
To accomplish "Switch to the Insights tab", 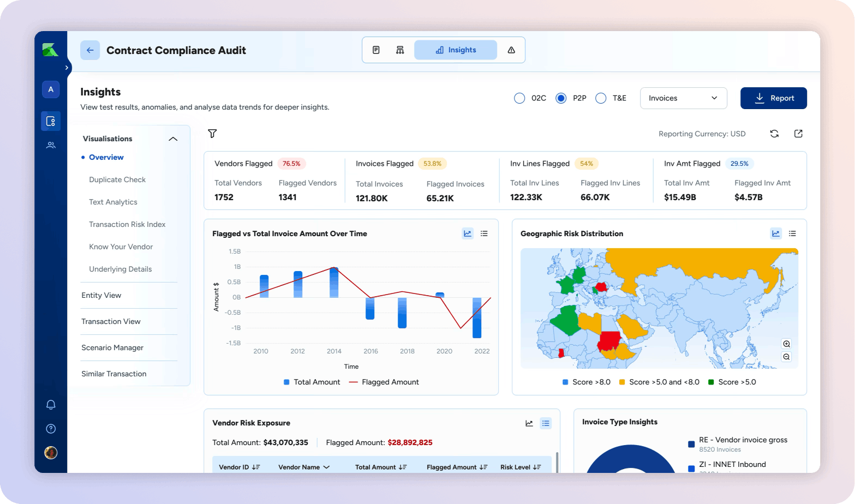I will [456, 50].
